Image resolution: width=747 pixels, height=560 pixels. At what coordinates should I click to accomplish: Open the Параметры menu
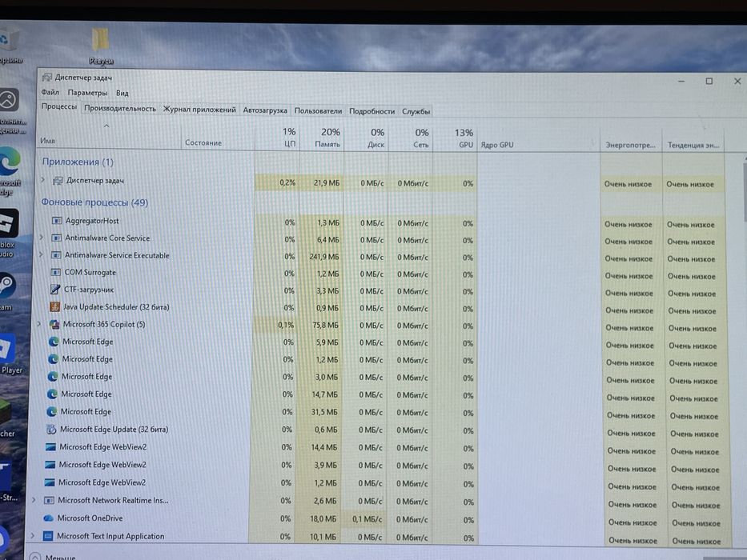pyautogui.click(x=87, y=93)
